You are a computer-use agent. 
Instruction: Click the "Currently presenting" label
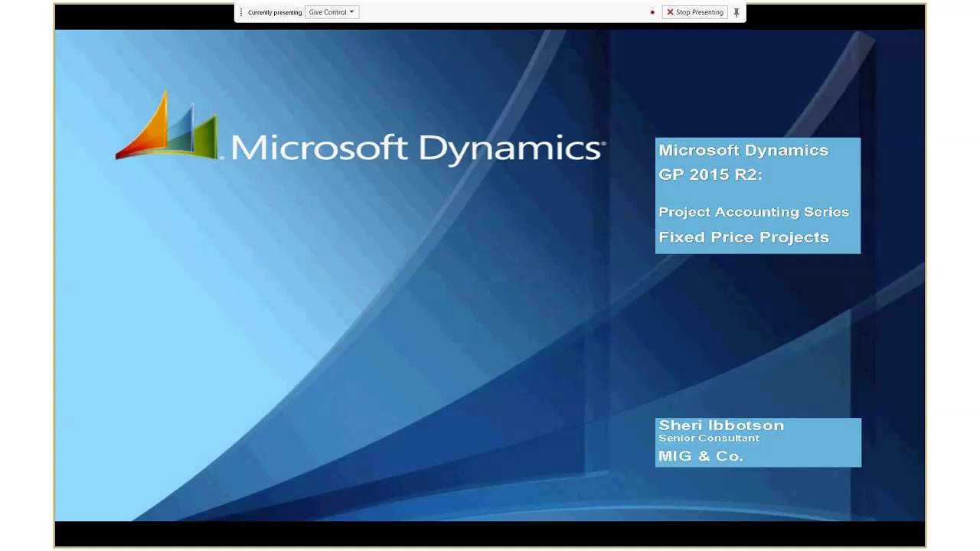pos(275,12)
